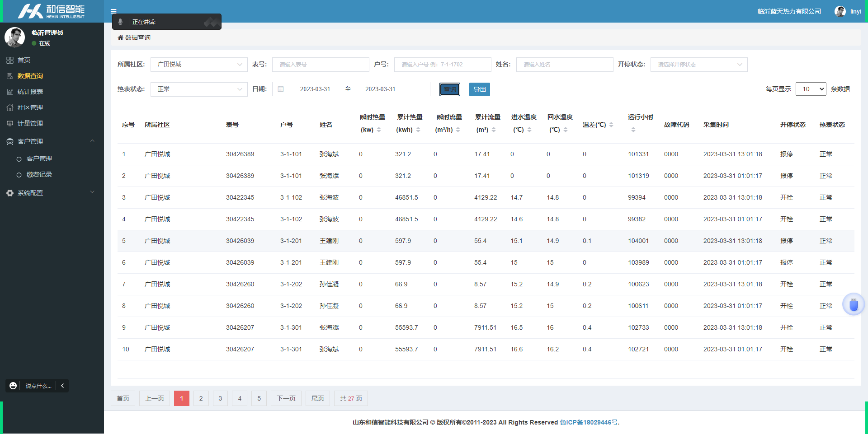Sort by 进水温度 column arrows
868x434 pixels.
pyautogui.click(x=529, y=130)
